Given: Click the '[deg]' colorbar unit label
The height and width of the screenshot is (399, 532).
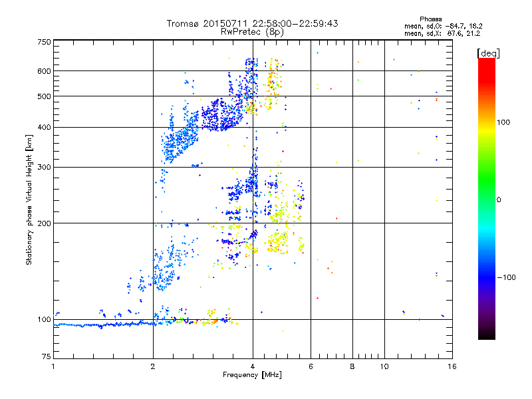Looking at the screenshot, I should pyautogui.click(x=488, y=54).
